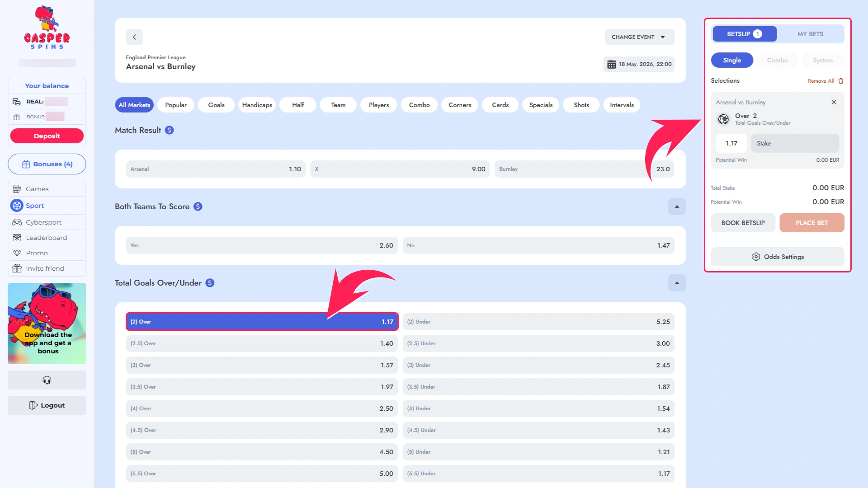Open the Combo markets tab in the market filter row
The height and width of the screenshot is (488, 868).
(420, 105)
